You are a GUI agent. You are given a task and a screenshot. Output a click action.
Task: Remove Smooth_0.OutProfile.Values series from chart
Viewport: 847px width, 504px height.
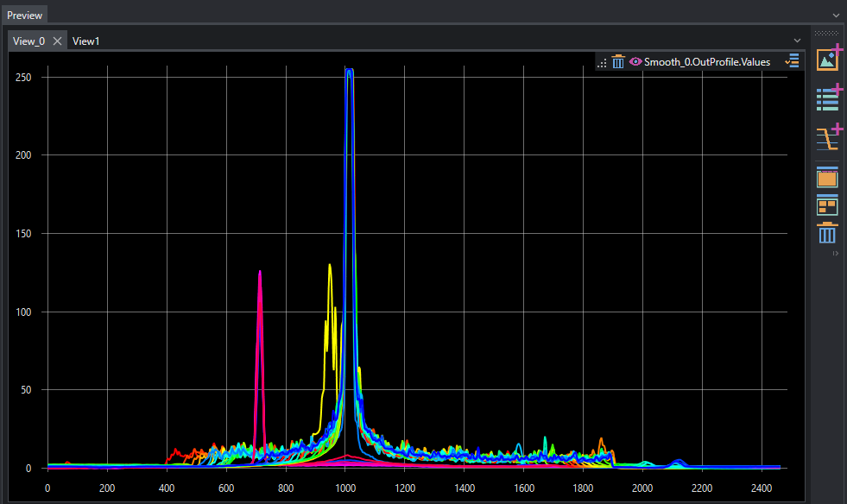click(618, 62)
